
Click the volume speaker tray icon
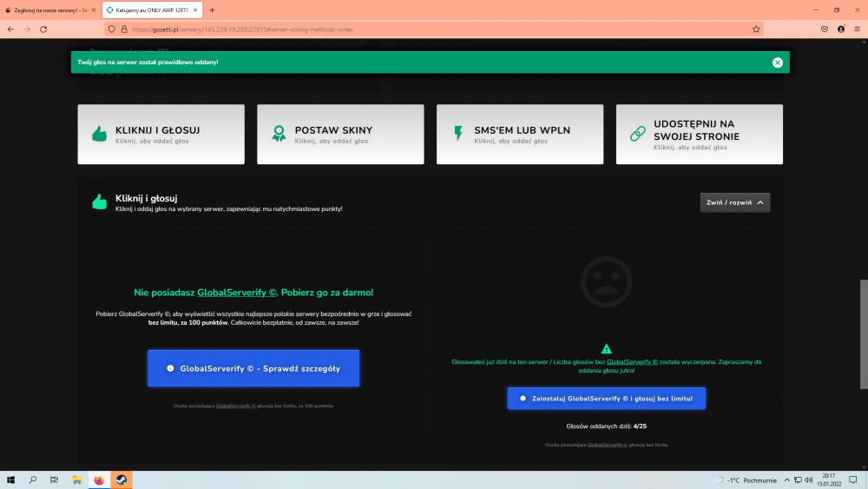pos(809,480)
